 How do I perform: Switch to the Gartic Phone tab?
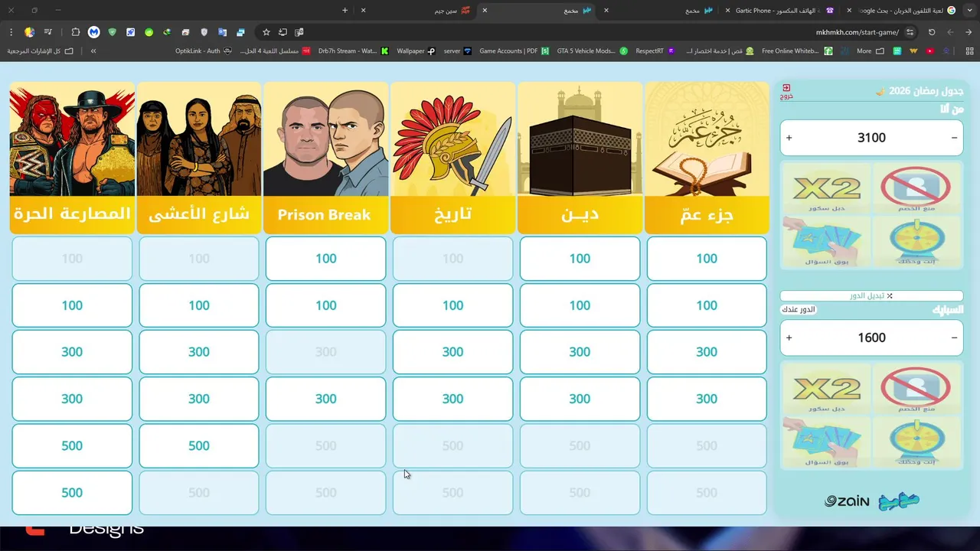[x=785, y=11]
